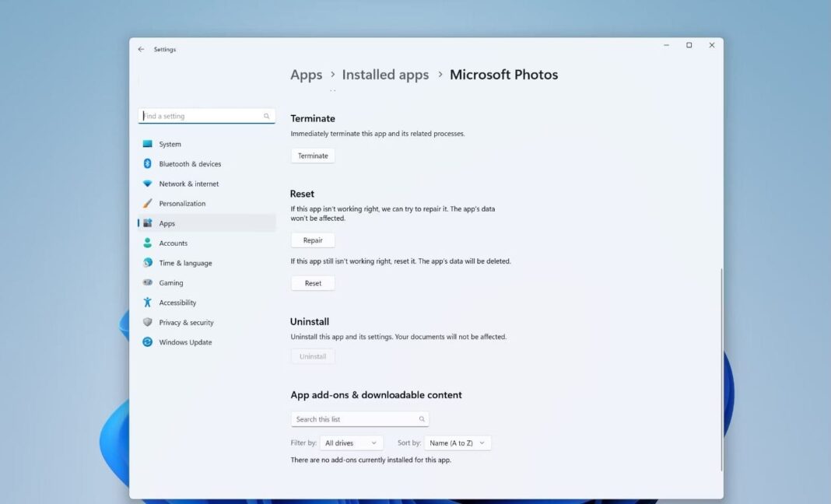The image size is (831, 504).
Task: Select the System sidebar icon
Action: (x=148, y=144)
